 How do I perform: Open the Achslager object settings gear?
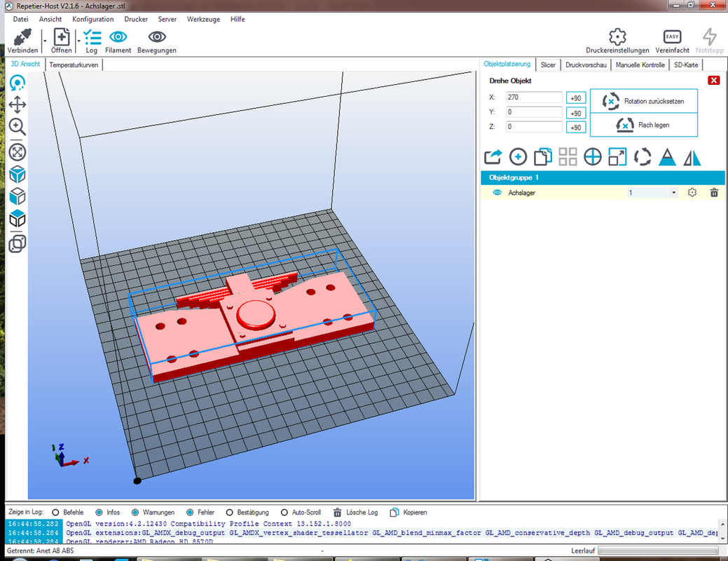(x=692, y=192)
